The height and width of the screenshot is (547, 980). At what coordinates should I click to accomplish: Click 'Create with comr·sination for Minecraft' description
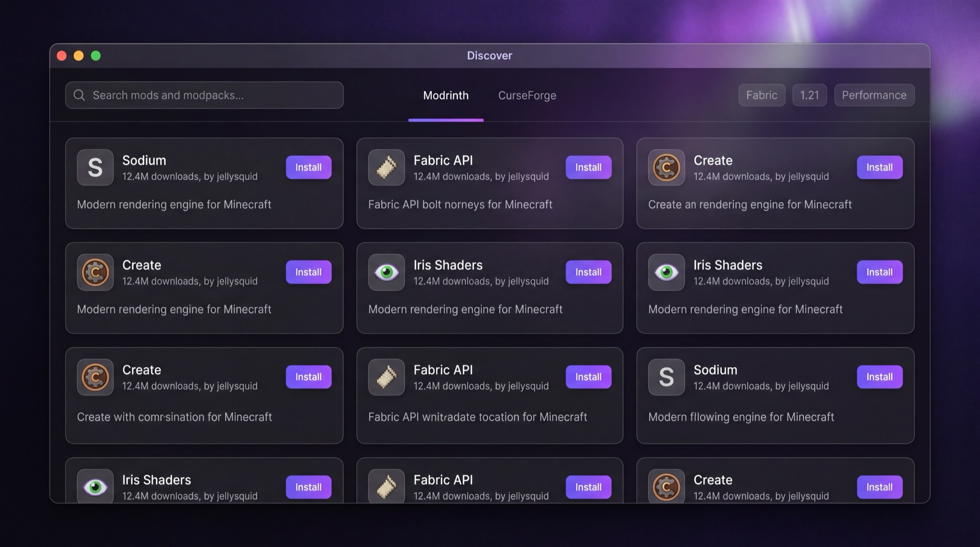coord(174,417)
